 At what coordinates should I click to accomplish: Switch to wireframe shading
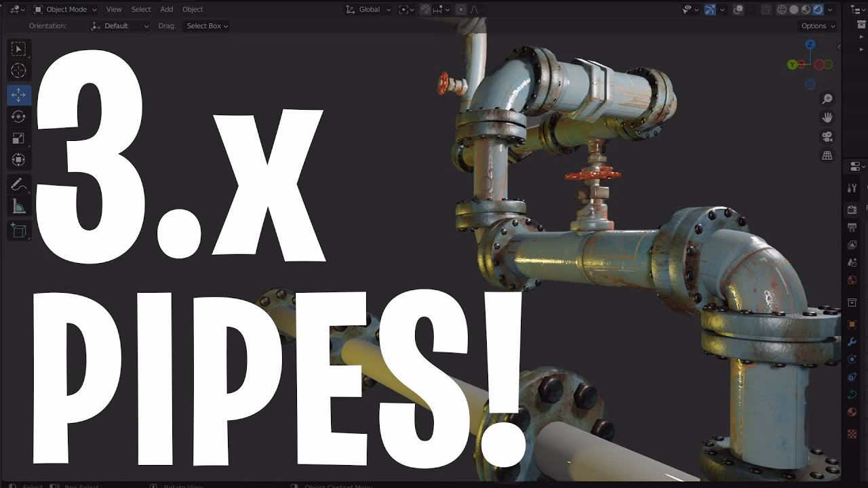(x=782, y=9)
